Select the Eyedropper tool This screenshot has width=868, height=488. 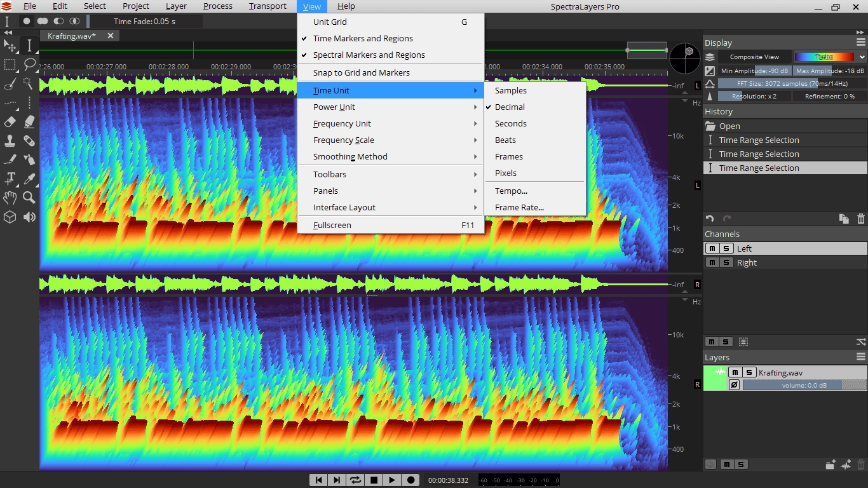(29, 179)
